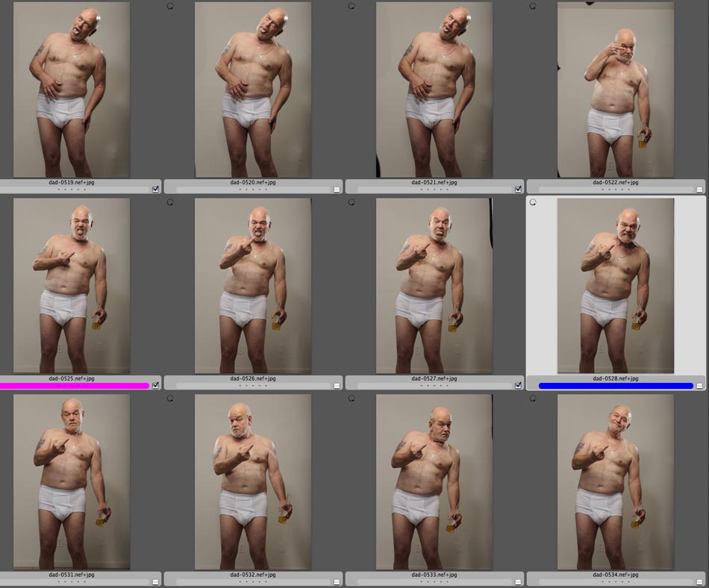Click the magenta color label on dad-0525

[75, 386]
